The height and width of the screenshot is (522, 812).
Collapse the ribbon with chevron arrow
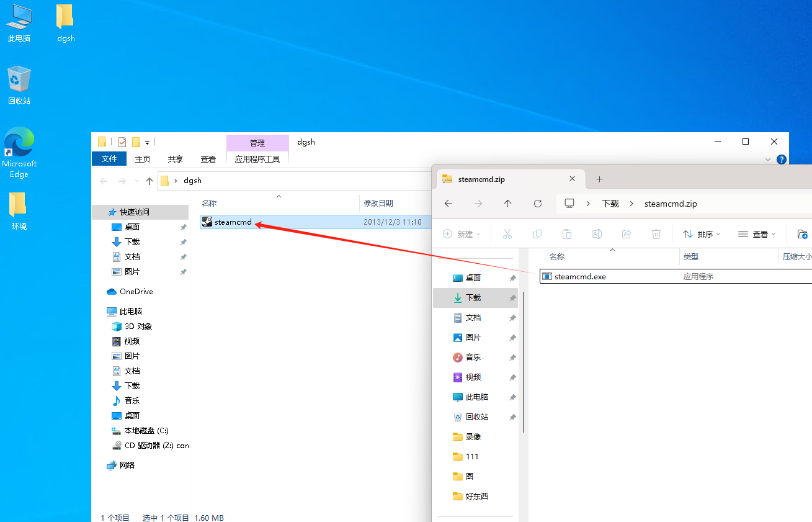coord(769,160)
